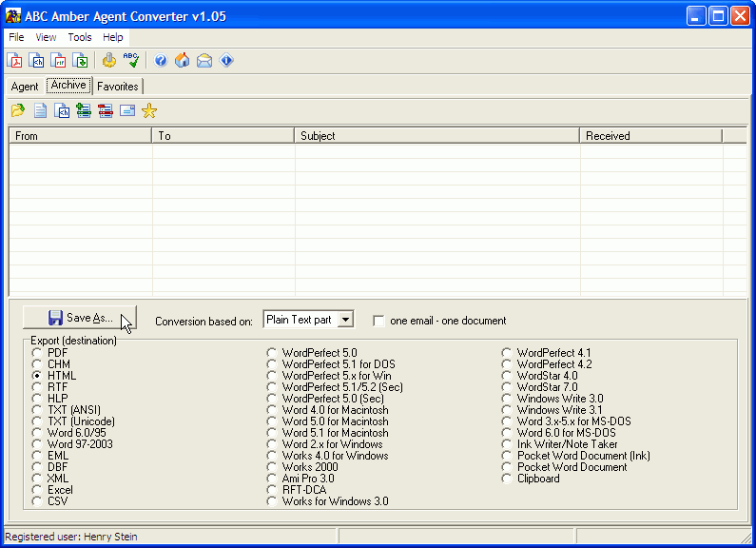Click the home page house icon

coord(183,61)
